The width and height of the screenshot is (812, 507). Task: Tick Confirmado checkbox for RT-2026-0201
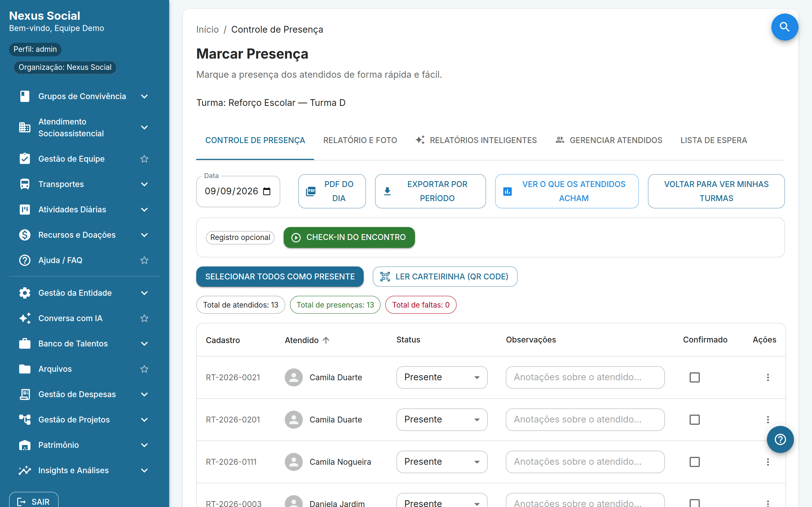(694, 419)
